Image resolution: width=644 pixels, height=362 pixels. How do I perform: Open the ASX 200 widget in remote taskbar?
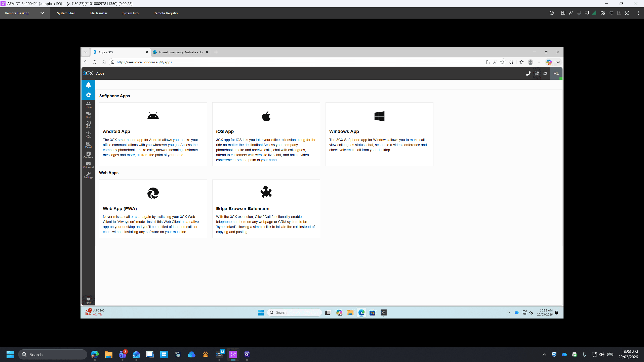click(x=95, y=312)
